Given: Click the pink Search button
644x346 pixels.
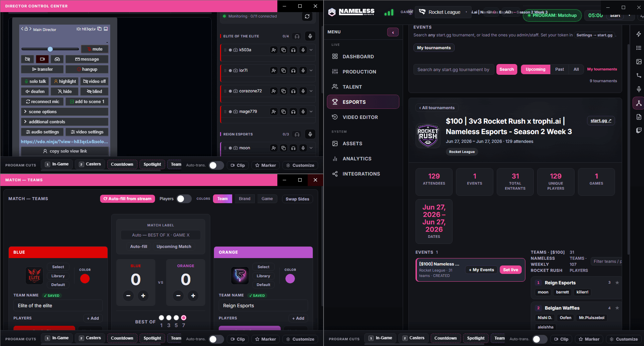Looking at the screenshot, I should (x=507, y=69).
